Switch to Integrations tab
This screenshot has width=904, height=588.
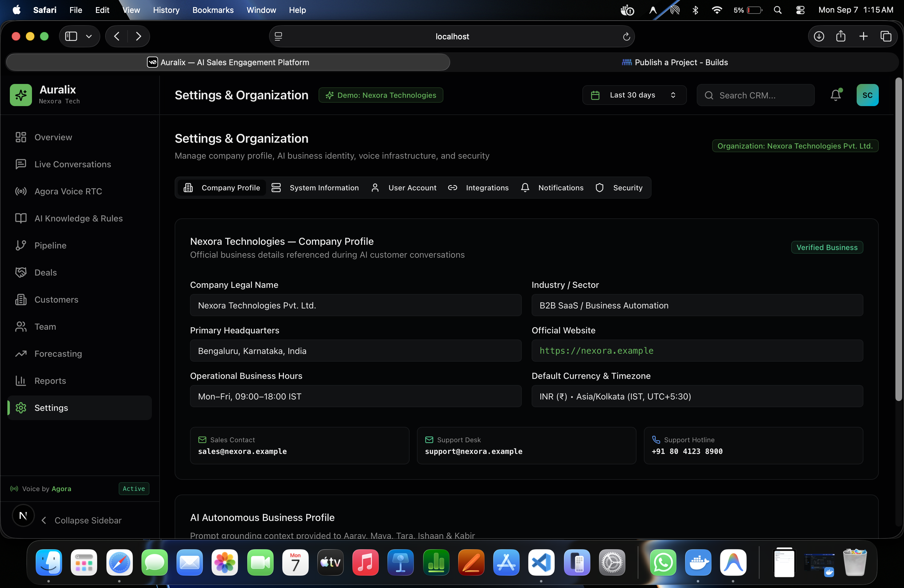pos(478,188)
